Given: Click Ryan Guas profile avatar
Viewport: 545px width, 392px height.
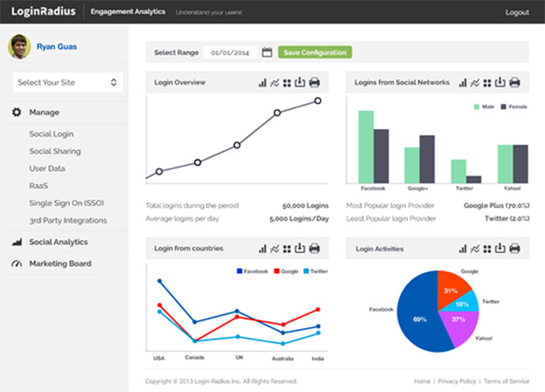Looking at the screenshot, I should (x=19, y=46).
